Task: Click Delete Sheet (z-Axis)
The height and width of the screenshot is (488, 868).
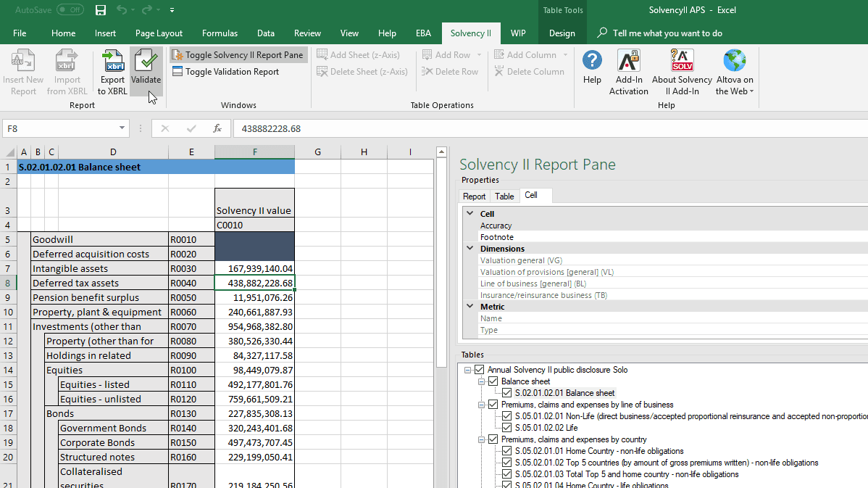Action: click(x=362, y=72)
